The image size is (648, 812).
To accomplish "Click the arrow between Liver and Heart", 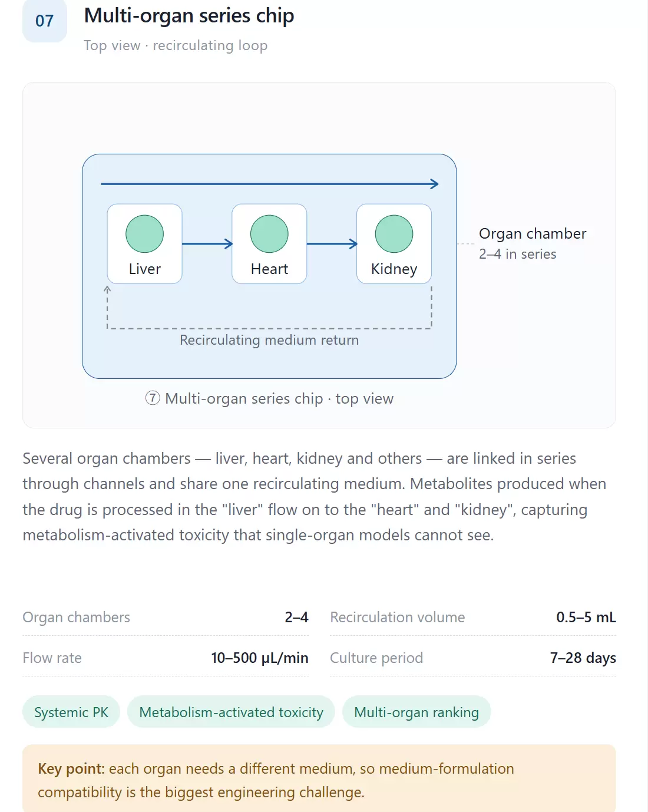I will tap(207, 243).
